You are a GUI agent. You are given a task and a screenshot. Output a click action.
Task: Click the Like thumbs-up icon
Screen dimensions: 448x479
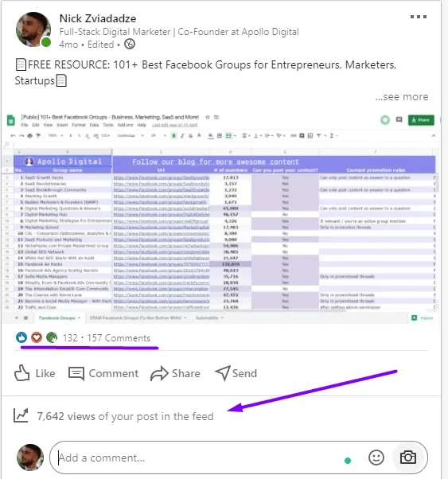tap(22, 373)
